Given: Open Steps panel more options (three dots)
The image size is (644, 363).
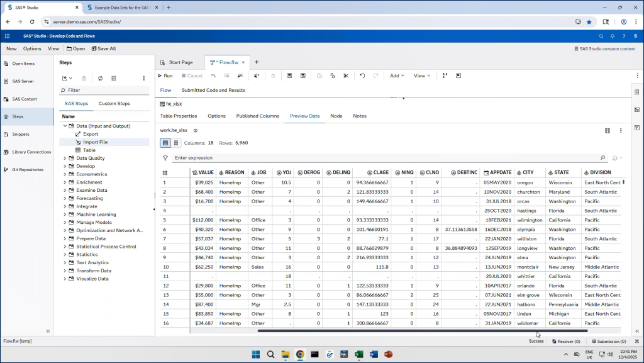Looking at the screenshot, I should point(144,78).
